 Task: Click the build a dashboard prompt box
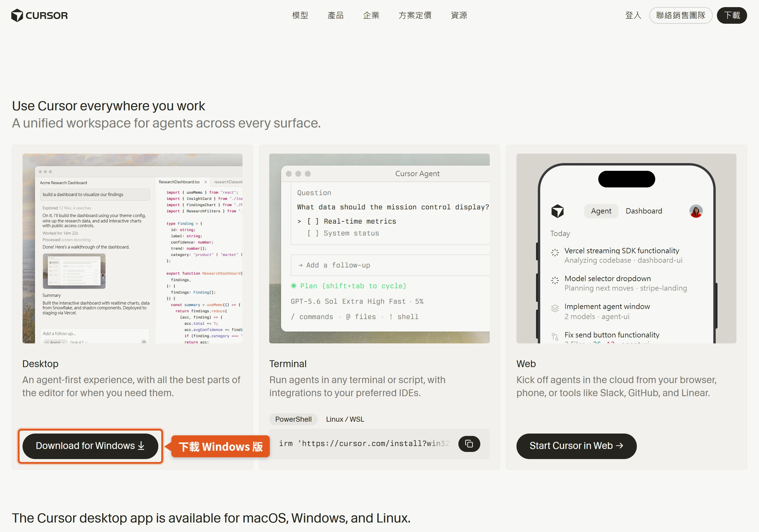click(x=95, y=195)
